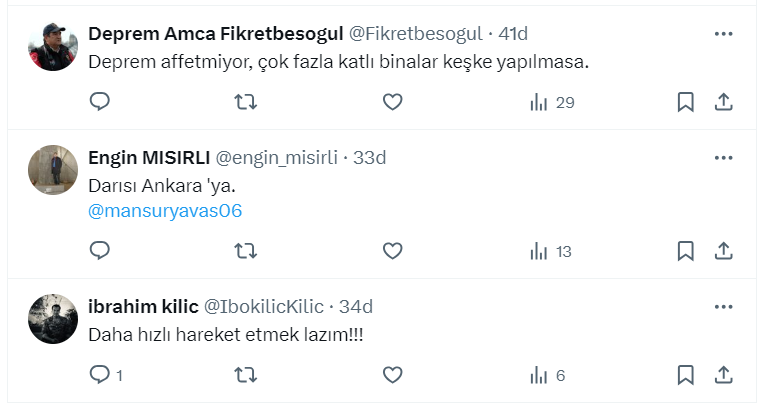Open more menu on Engin MISIRLI's tweet

tap(724, 158)
